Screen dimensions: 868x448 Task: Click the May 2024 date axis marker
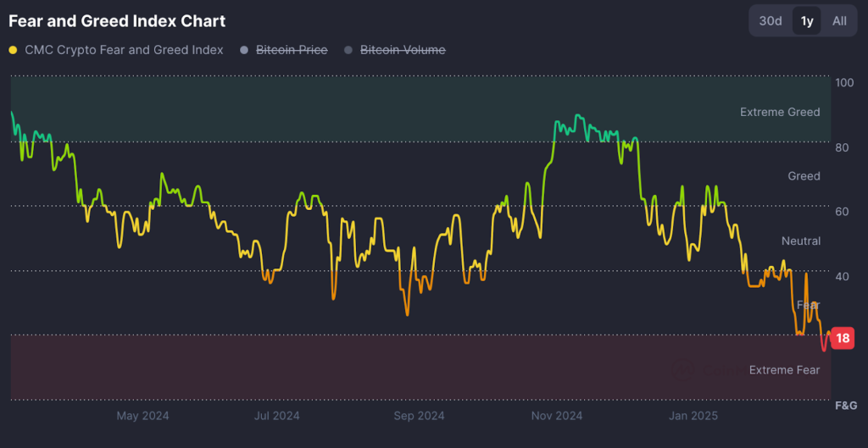(142, 416)
